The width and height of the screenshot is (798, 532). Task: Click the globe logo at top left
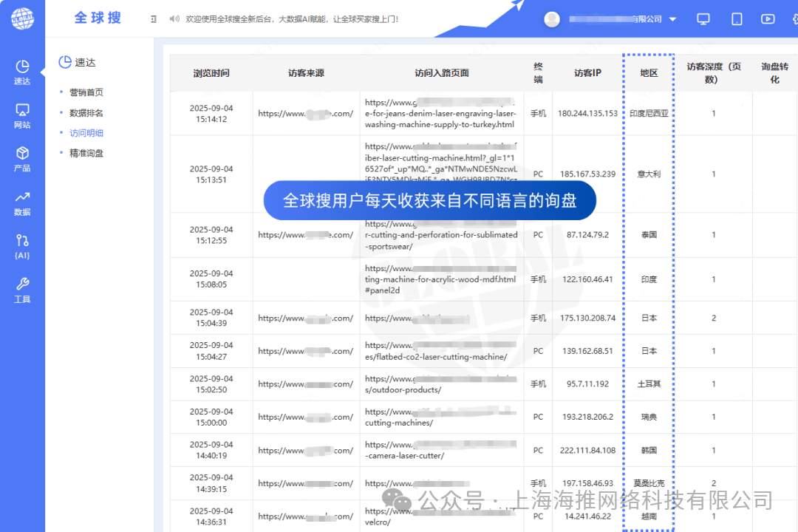[x=22, y=18]
